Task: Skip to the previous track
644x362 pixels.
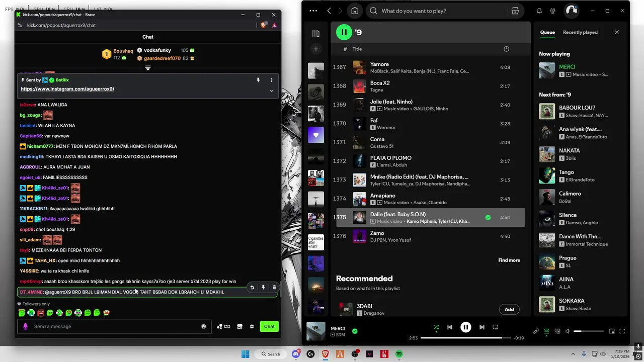Action: coord(450,327)
